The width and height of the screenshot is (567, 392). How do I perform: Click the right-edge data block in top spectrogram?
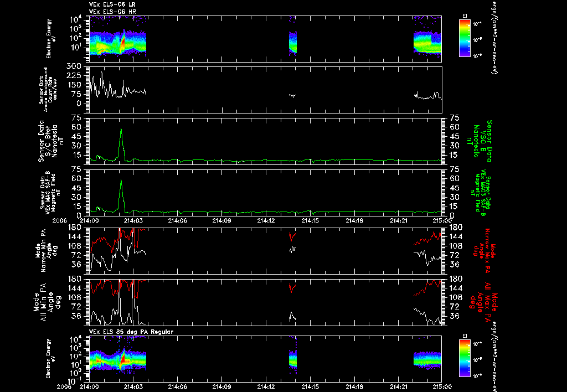[427, 43]
